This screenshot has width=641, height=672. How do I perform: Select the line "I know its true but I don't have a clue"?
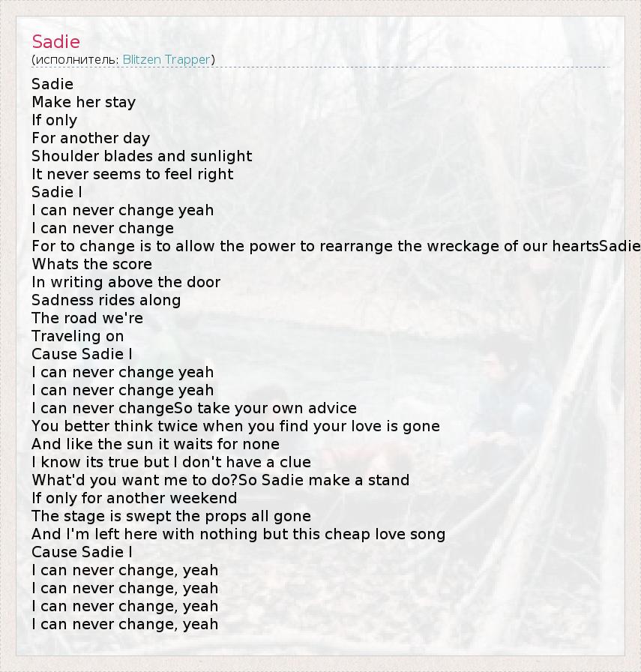click(171, 462)
